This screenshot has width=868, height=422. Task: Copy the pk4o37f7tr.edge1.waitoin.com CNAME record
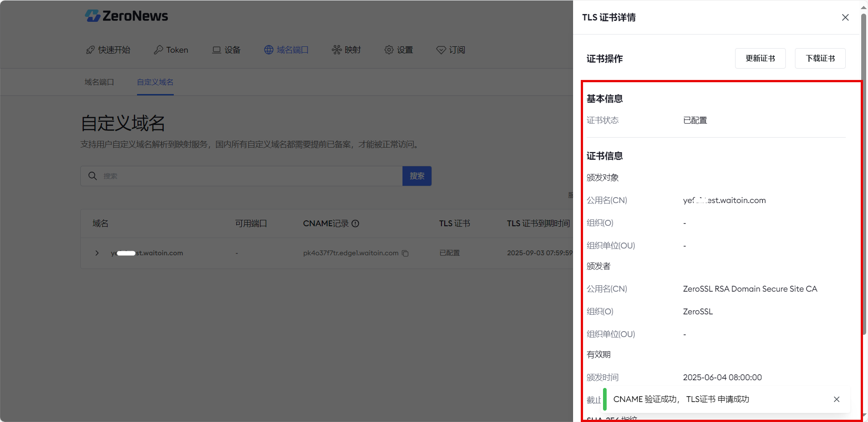click(x=405, y=253)
